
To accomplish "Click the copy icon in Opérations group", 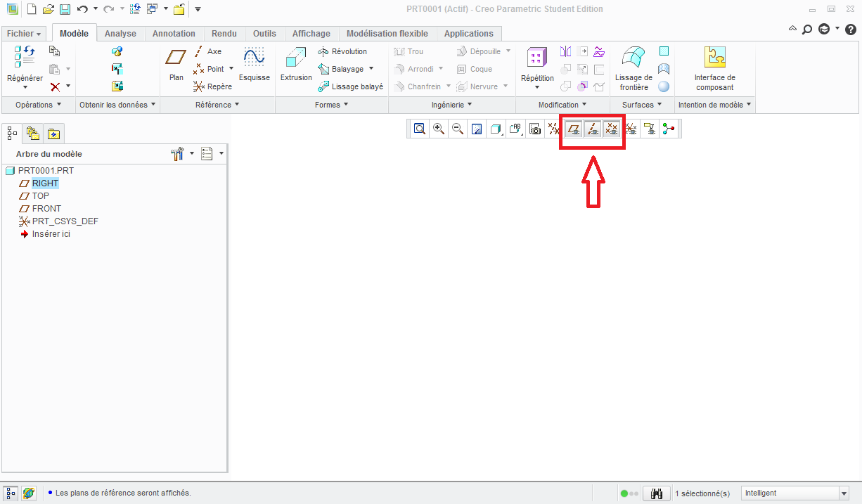I will pos(55,51).
